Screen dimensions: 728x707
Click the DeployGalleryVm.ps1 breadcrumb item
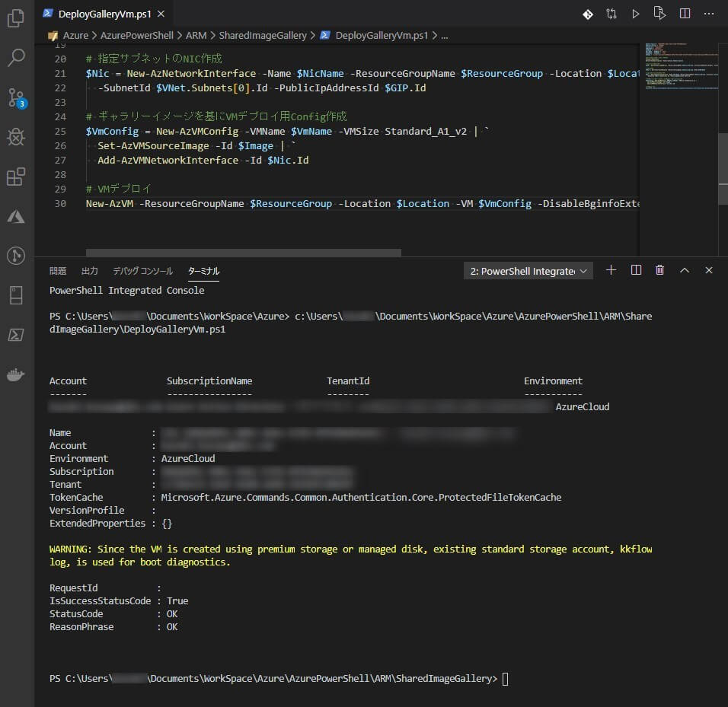coord(382,35)
